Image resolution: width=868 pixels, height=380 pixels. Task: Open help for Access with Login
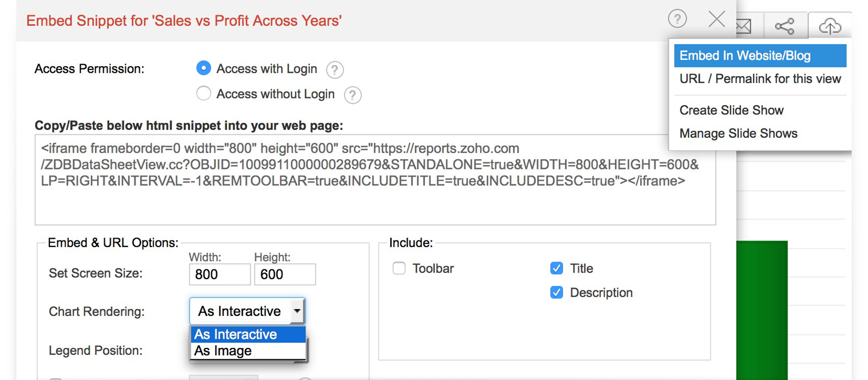pyautogui.click(x=335, y=70)
